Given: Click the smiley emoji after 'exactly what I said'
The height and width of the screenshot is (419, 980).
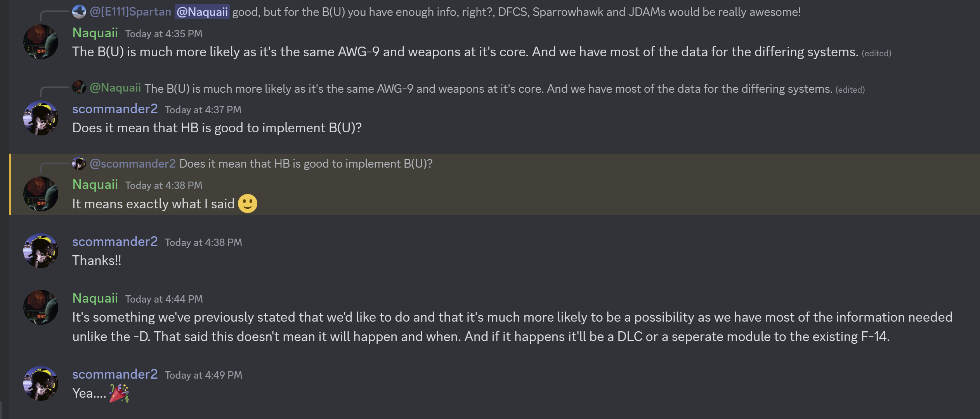Looking at the screenshot, I should tap(248, 204).
